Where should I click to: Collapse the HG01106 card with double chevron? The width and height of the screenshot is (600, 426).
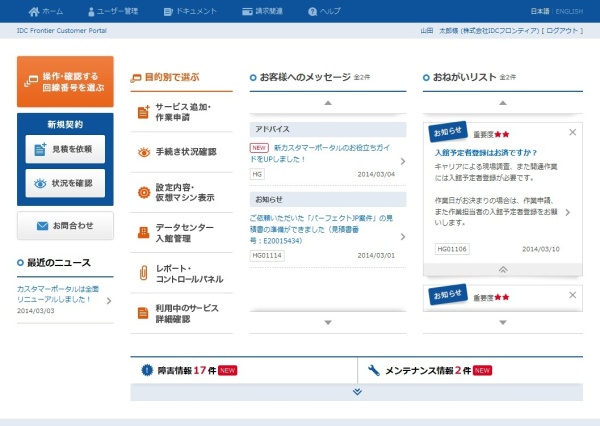(502, 269)
